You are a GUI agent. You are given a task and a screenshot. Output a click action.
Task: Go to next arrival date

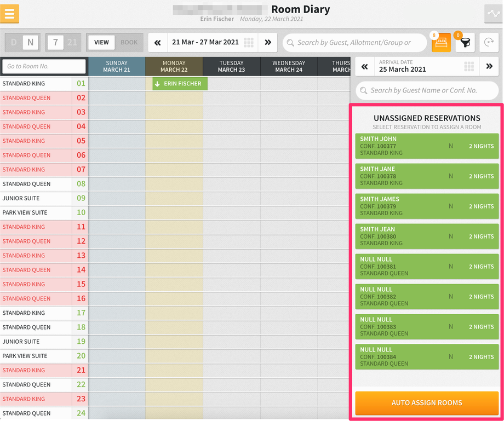[x=489, y=66]
